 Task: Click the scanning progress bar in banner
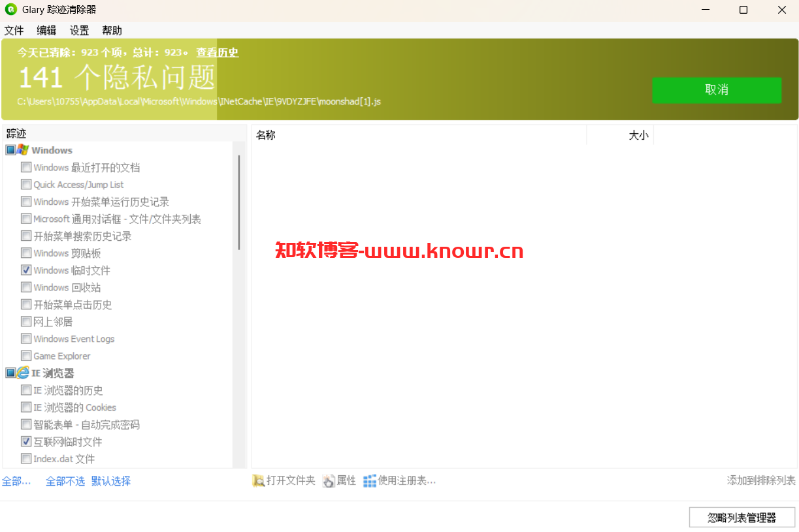[400, 79]
